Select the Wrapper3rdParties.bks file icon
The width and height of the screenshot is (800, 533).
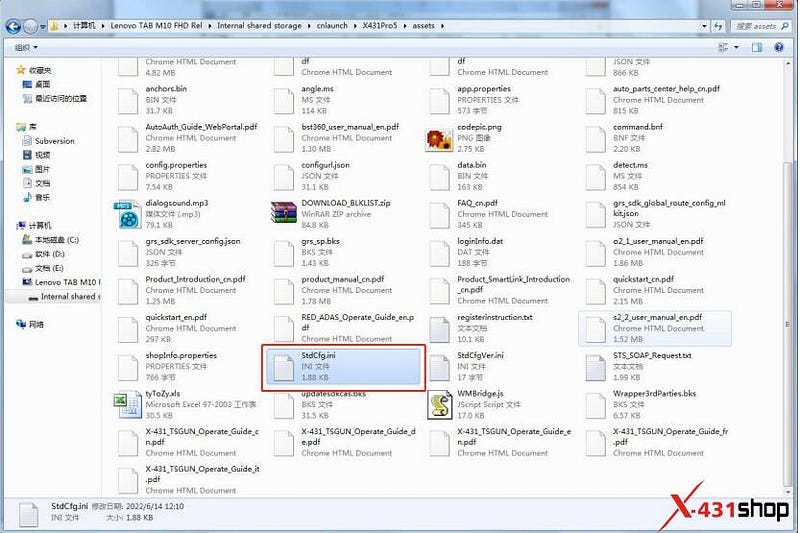[x=595, y=404]
